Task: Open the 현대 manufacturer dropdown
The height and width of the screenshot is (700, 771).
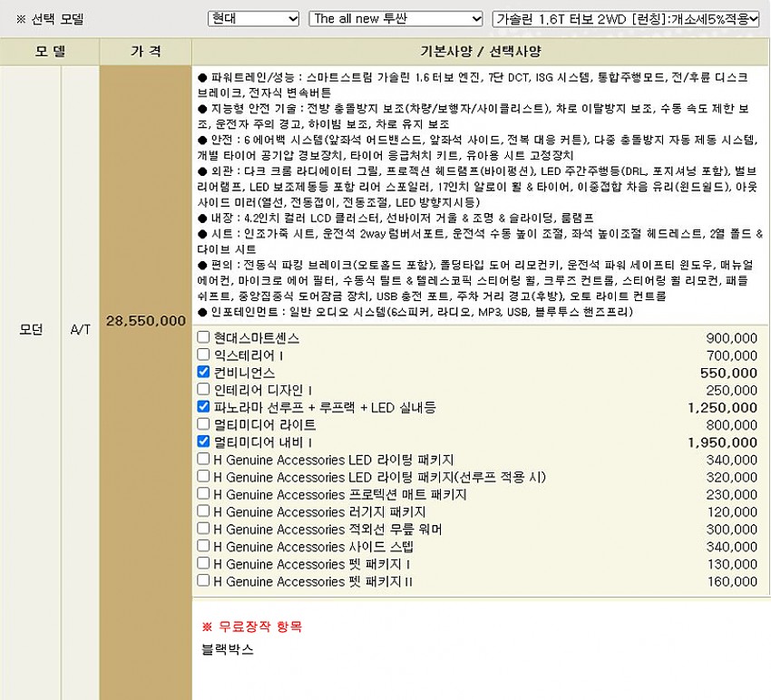Action: coord(253,18)
